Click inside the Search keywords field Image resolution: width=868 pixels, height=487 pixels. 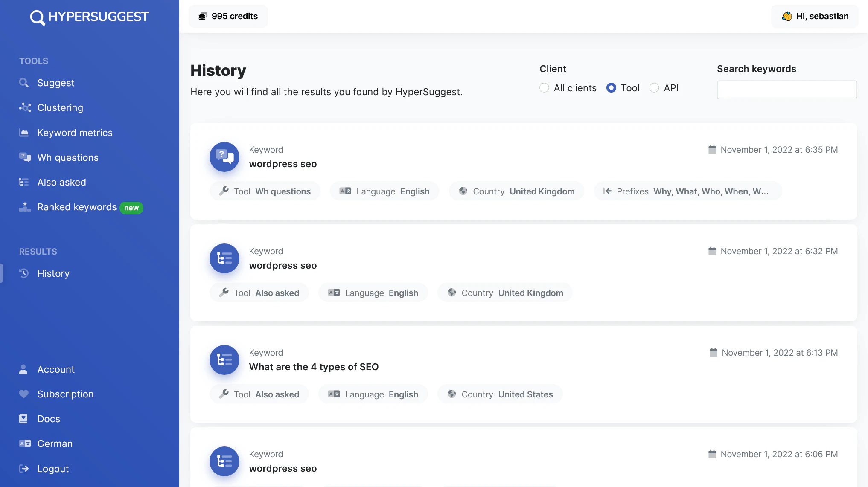click(x=786, y=90)
